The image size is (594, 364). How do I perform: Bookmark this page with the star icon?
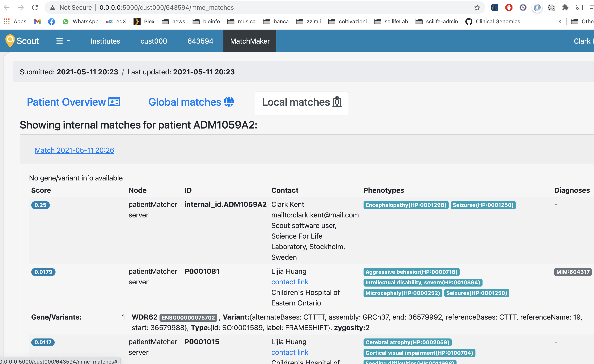(477, 8)
